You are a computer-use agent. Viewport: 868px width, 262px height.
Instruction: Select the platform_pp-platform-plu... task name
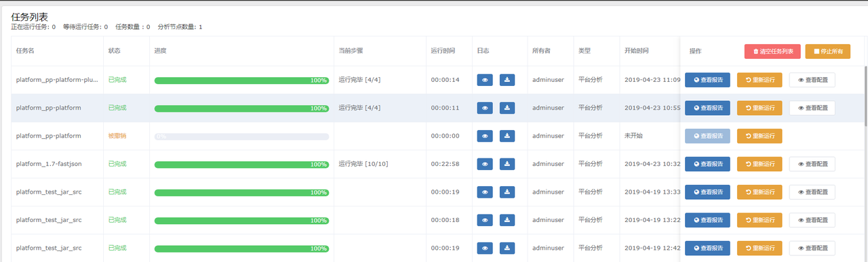pos(57,80)
